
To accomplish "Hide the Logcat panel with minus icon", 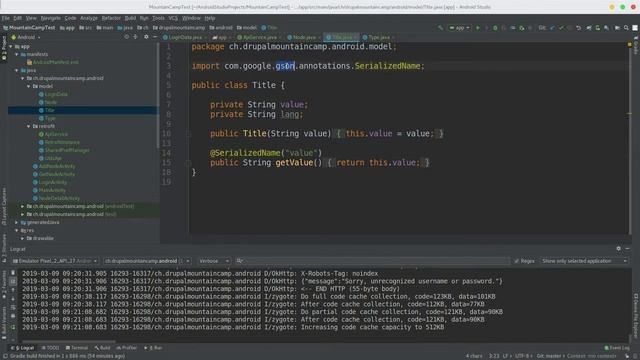I will tap(627, 249).
